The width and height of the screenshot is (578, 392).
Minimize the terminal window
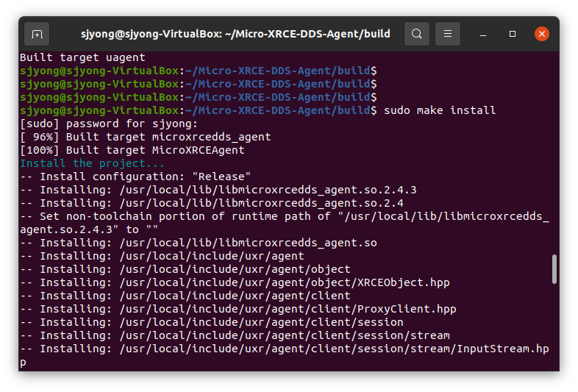[x=483, y=35]
